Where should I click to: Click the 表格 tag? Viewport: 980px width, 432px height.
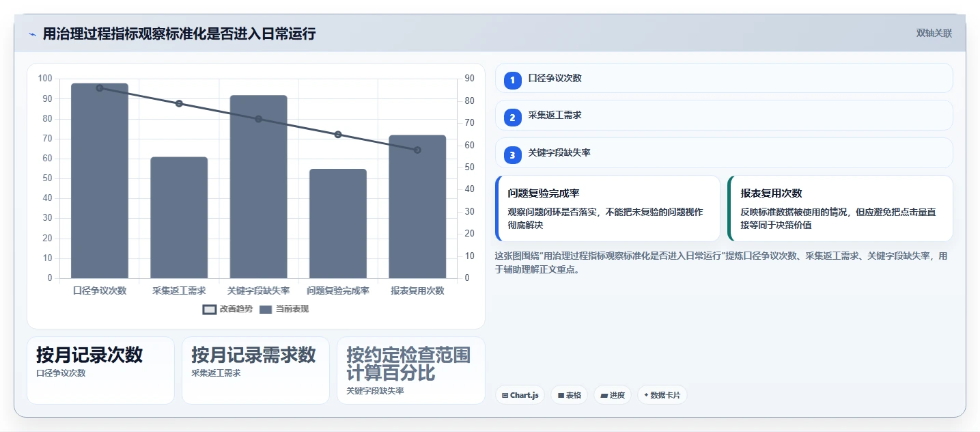click(x=569, y=395)
